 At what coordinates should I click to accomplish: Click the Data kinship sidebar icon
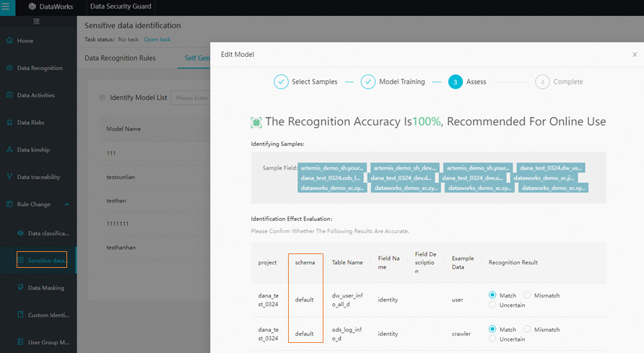pyautogui.click(x=9, y=149)
